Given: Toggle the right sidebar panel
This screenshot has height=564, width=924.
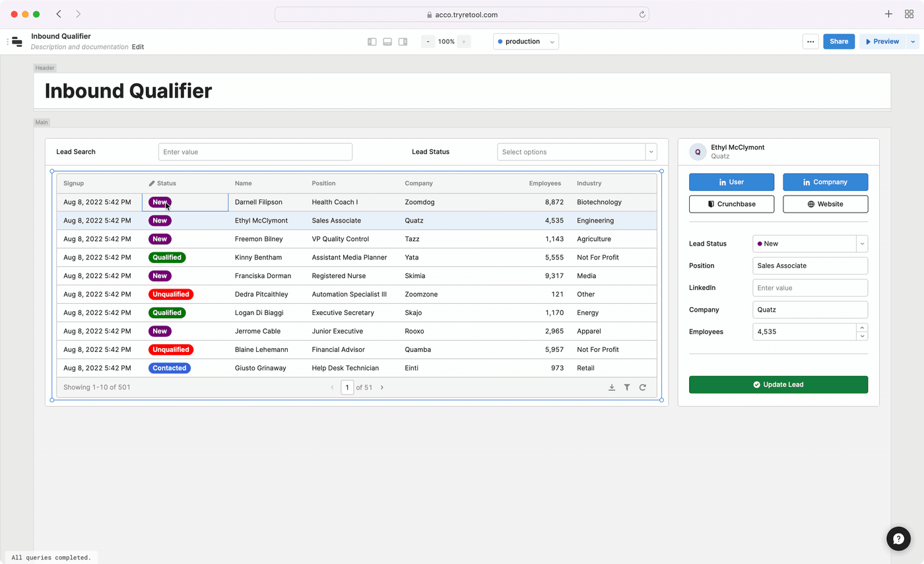Looking at the screenshot, I should [x=403, y=42].
